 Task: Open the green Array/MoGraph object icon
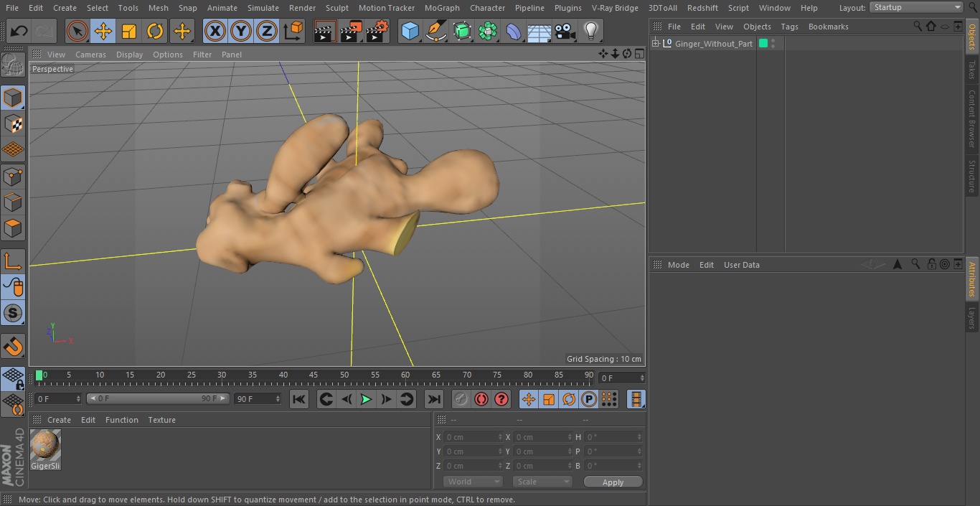coord(488,31)
